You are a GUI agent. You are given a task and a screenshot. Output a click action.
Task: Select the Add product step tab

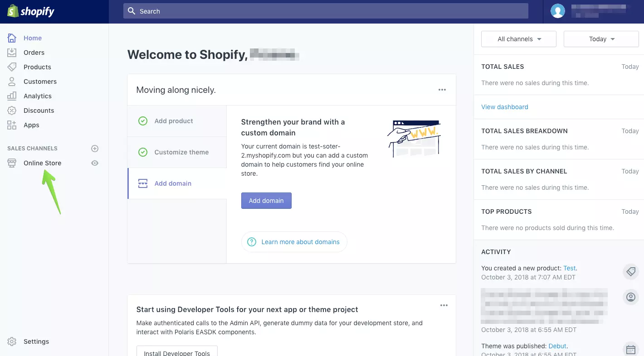pos(177,121)
